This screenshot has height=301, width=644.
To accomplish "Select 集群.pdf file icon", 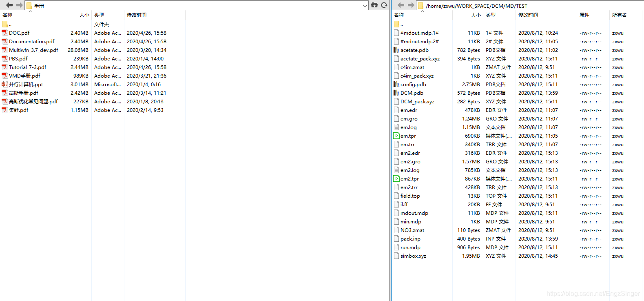I will (x=5, y=110).
